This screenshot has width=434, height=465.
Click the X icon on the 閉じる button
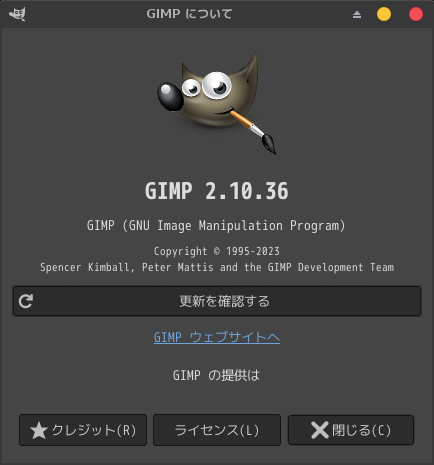pyautogui.click(x=320, y=430)
